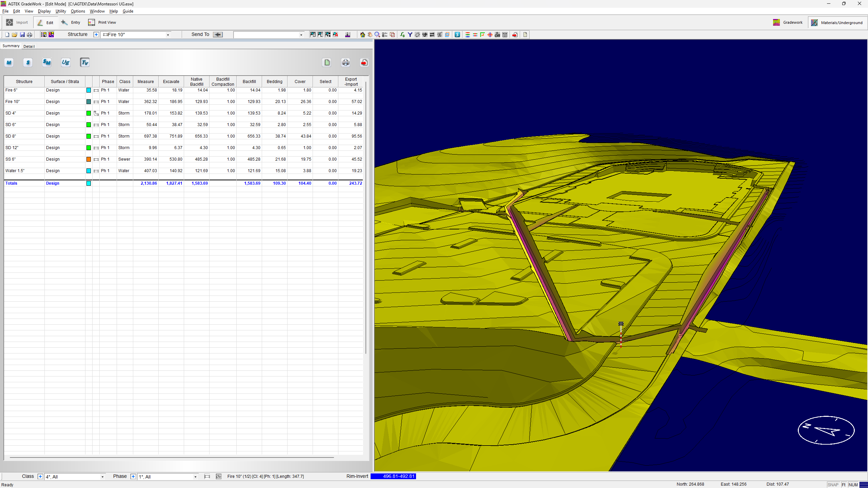Toggle the Ft units indicator
868x488 pixels.
coord(844,485)
